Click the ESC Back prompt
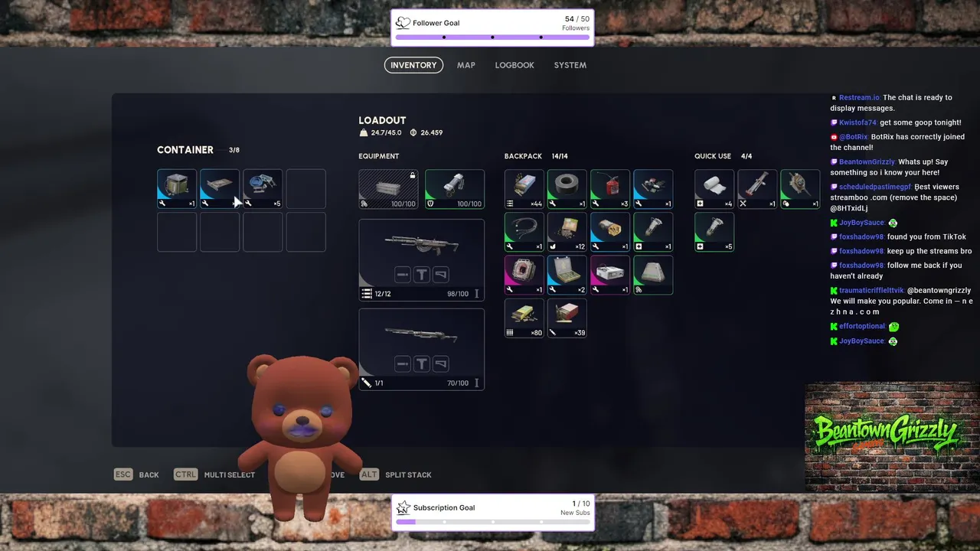This screenshot has height=551, width=980. 136,474
